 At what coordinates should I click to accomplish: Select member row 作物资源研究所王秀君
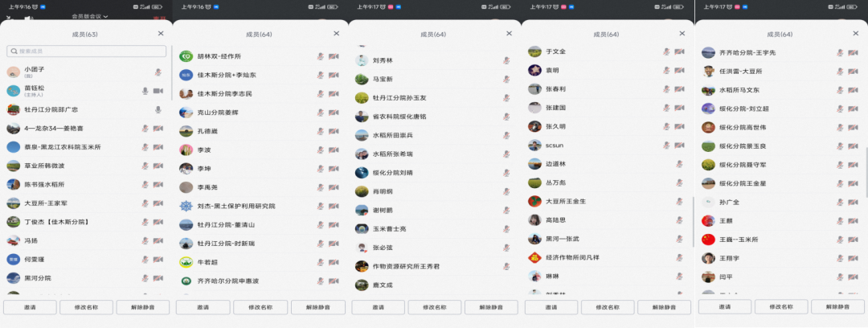pyautogui.click(x=435, y=266)
